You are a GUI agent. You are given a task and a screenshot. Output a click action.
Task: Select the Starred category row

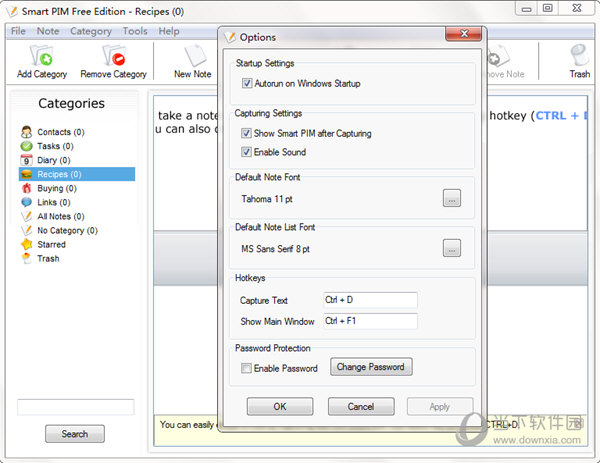[77, 245]
